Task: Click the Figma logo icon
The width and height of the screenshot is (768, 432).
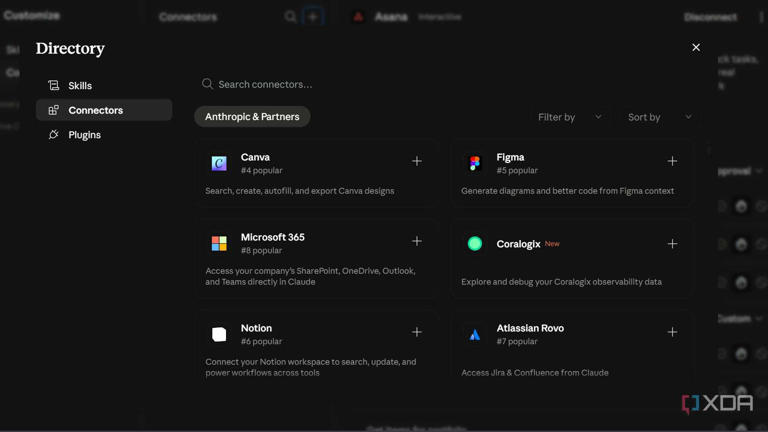Action: [475, 163]
